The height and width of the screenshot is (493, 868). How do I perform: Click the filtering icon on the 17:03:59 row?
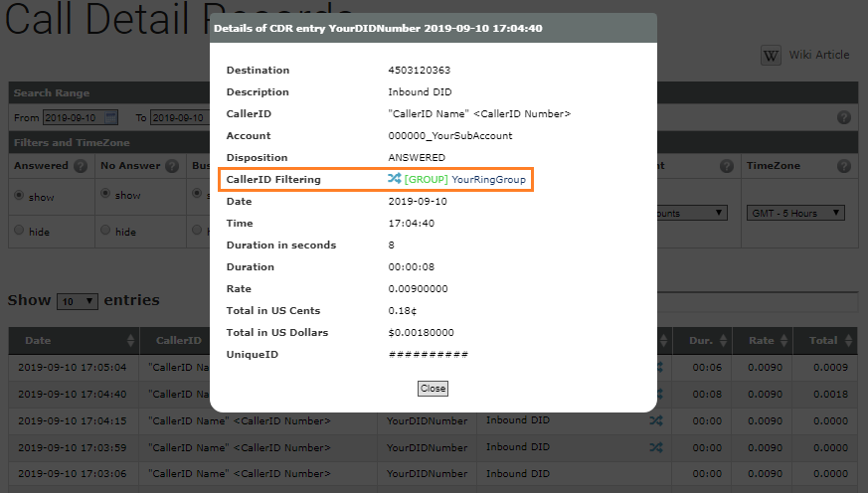[656, 447]
